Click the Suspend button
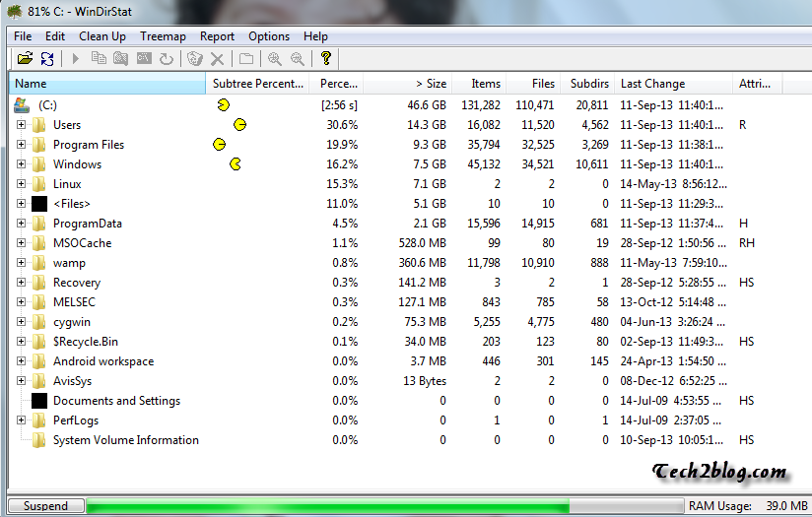 coord(46,505)
